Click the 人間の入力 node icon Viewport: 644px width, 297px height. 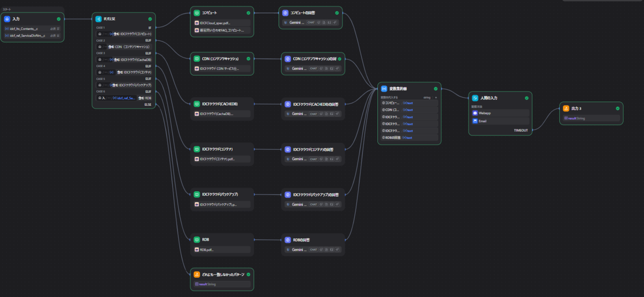475,98
